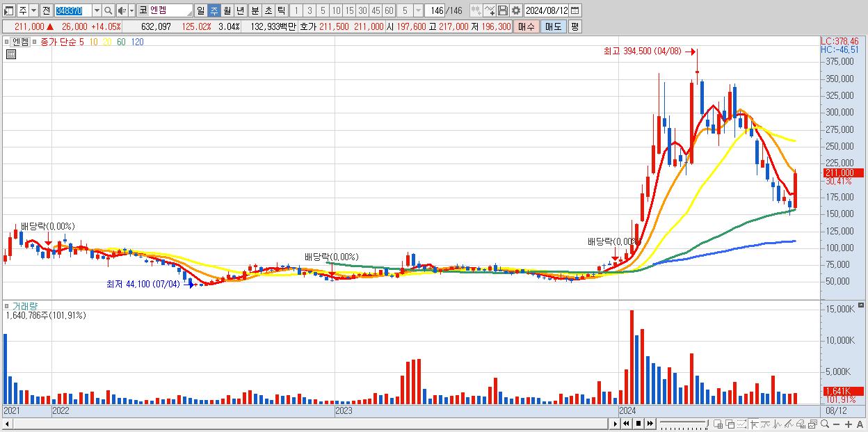Click the 120 moving average legend label
The image size is (868, 432).
coord(137,42)
